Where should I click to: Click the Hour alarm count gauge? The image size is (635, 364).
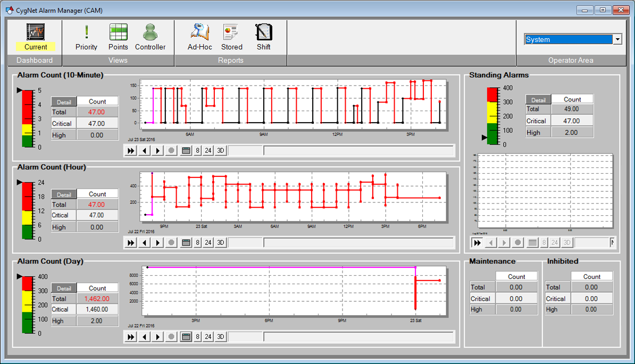pos(28,211)
